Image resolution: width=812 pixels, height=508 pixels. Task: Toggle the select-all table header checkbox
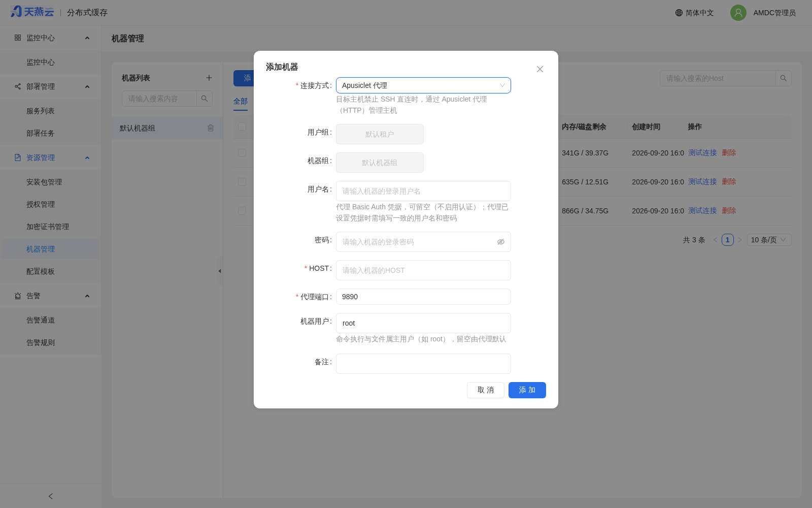[242, 126]
